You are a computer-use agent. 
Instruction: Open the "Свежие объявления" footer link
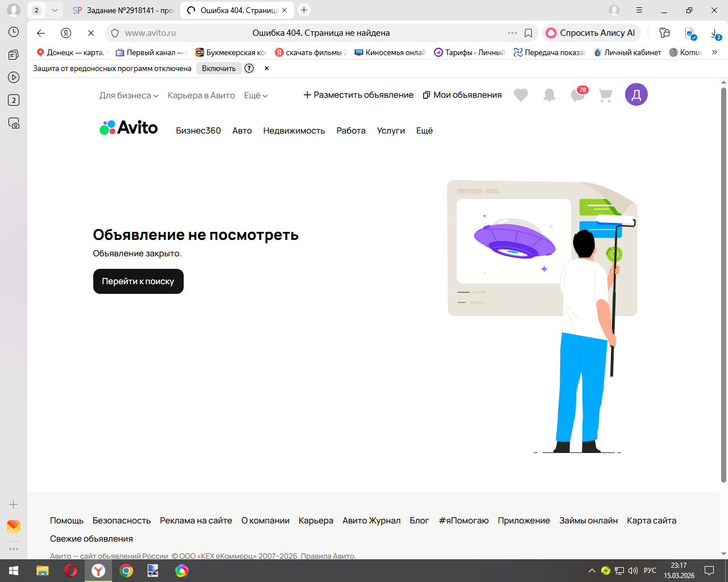[x=92, y=539]
